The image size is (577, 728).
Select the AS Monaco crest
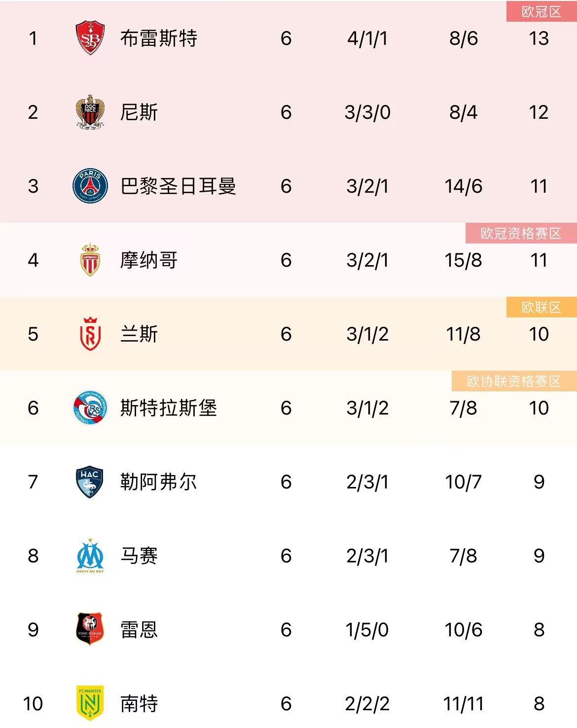point(90,260)
